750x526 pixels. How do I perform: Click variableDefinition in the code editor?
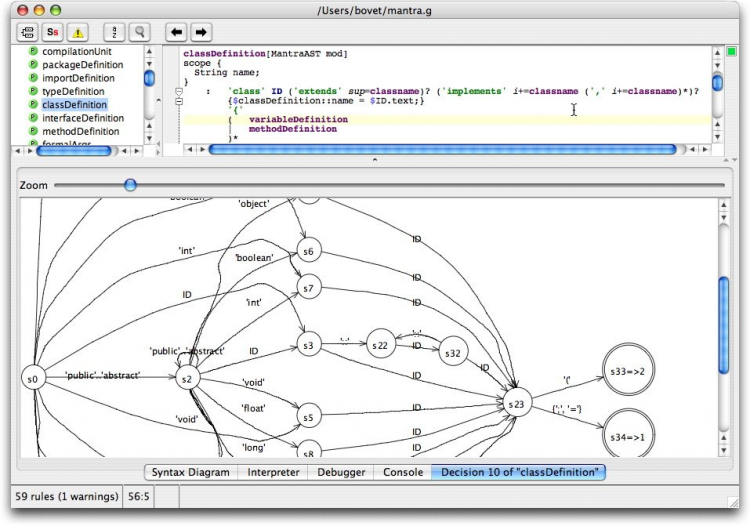tap(298, 119)
